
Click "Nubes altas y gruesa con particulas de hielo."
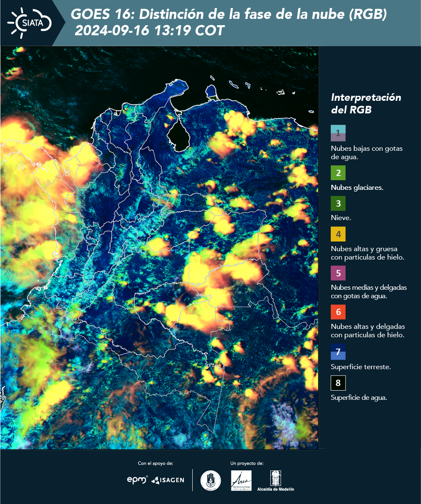tap(368, 253)
